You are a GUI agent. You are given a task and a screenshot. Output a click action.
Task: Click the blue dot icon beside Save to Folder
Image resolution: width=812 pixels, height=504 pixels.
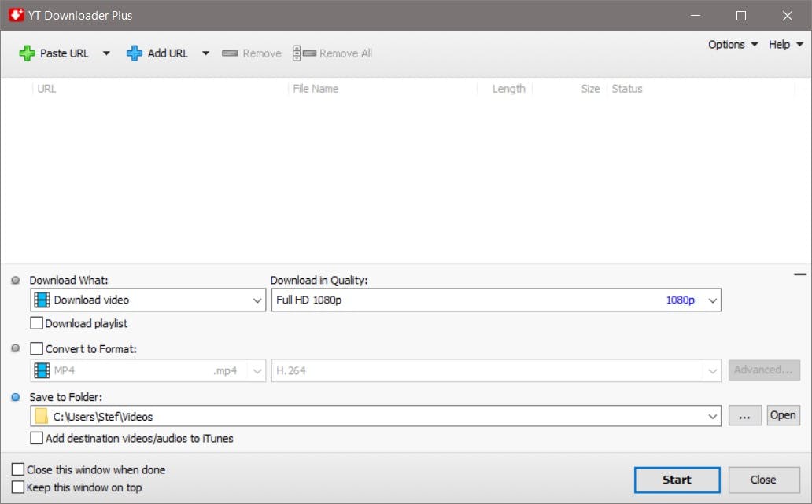13,396
